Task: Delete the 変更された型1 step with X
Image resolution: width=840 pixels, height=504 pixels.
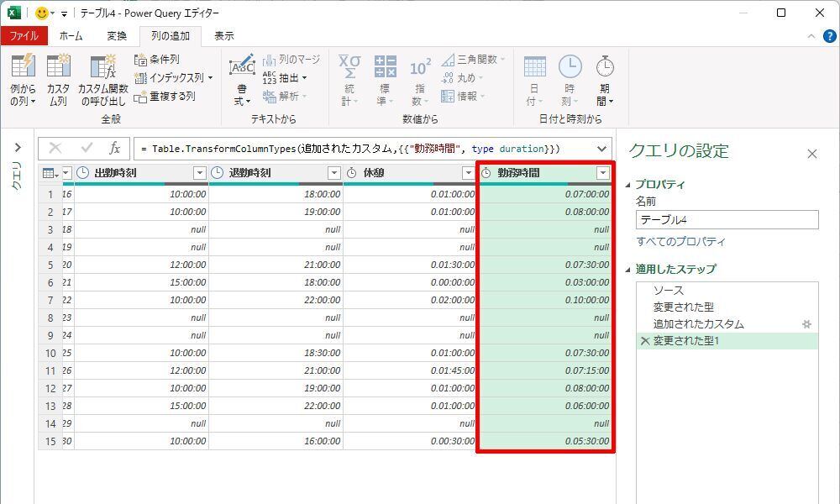Action: (x=644, y=341)
